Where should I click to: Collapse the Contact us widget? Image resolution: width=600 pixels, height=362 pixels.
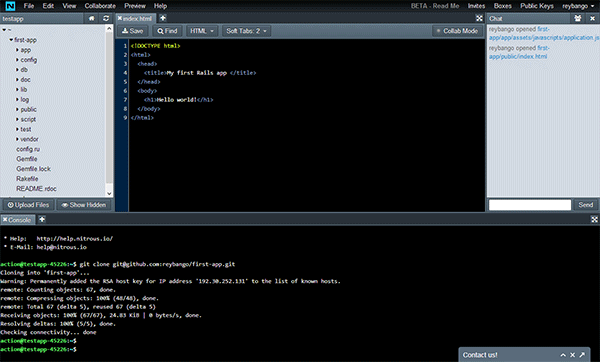(x=563, y=355)
